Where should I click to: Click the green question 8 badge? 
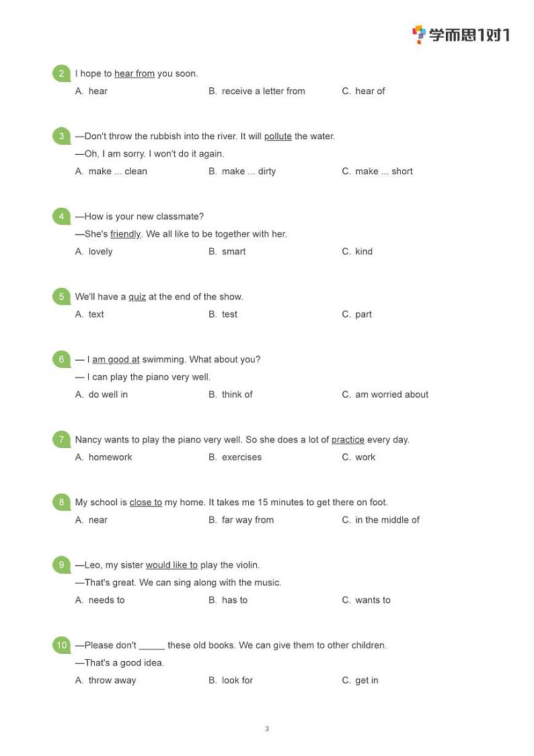(x=61, y=502)
